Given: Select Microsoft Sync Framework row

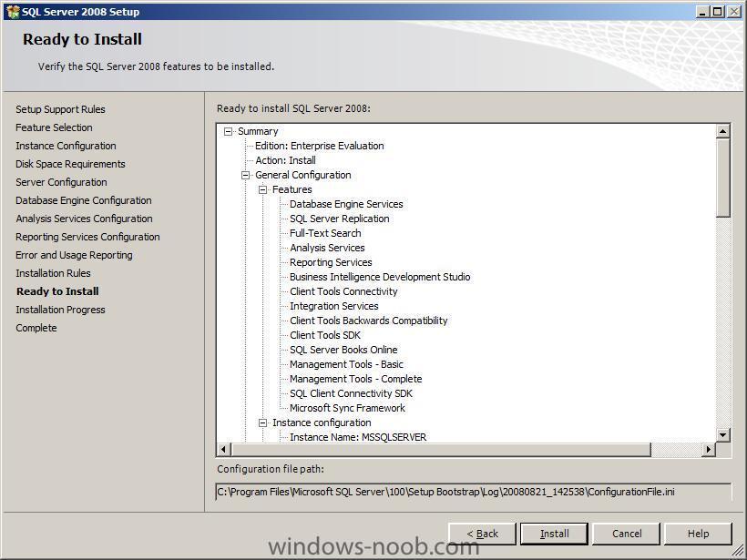Looking at the screenshot, I should pos(347,408).
